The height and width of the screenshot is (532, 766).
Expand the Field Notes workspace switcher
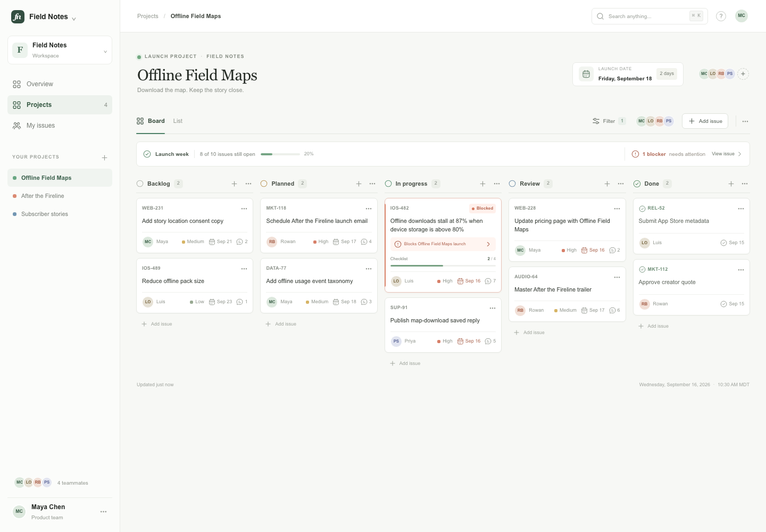(x=60, y=50)
